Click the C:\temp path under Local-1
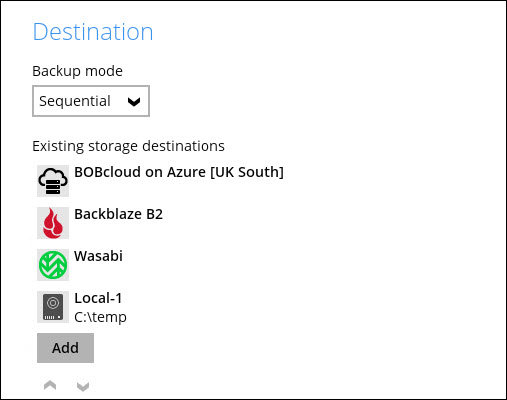Viewport: 507px width, 400px height. pyautogui.click(x=100, y=317)
